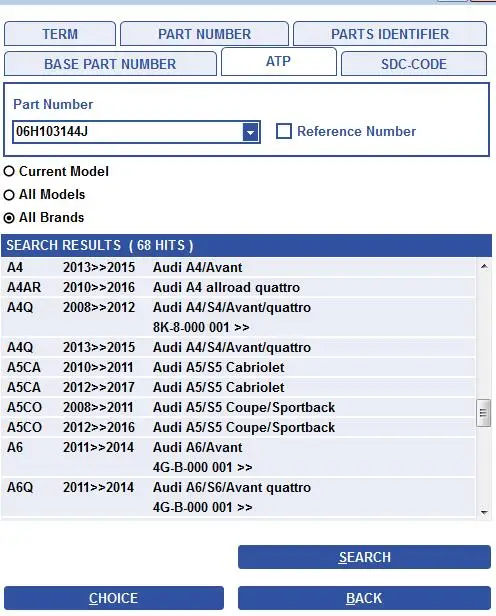
Task: Select the A6Q Audi A6/S6/Avant quattro result
Action: pyautogui.click(x=238, y=497)
